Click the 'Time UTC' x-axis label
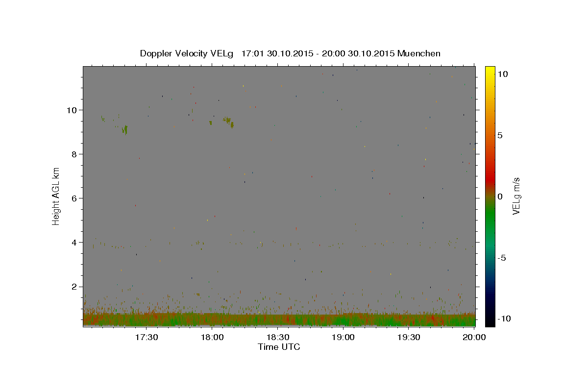Image resolution: width=588 pixels, height=392 pixels. pos(279,347)
